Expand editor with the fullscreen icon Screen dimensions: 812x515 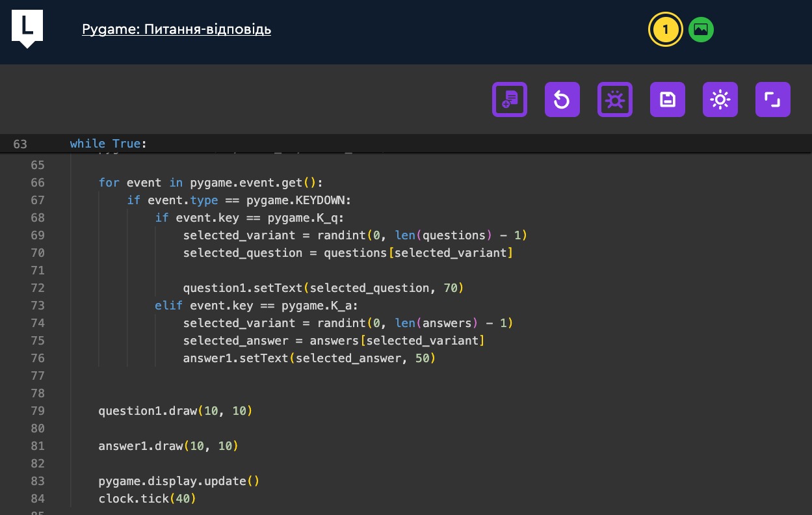tap(773, 99)
